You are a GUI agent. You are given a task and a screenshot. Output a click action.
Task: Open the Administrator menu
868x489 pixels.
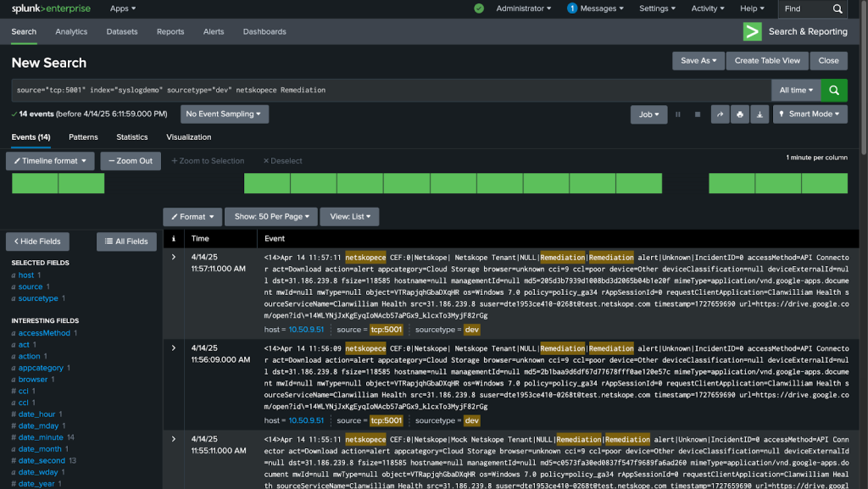[x=523, y=8]
